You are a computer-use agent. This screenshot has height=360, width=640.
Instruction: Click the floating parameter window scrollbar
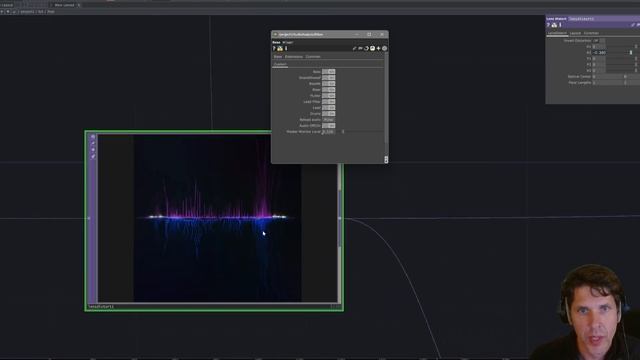pyautogui.click(x=386, y=98)
